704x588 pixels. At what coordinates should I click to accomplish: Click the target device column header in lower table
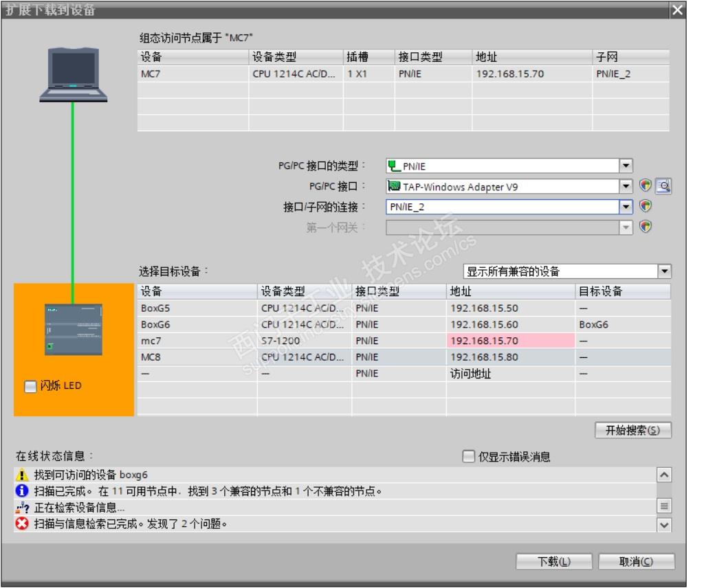click(623, 291)
